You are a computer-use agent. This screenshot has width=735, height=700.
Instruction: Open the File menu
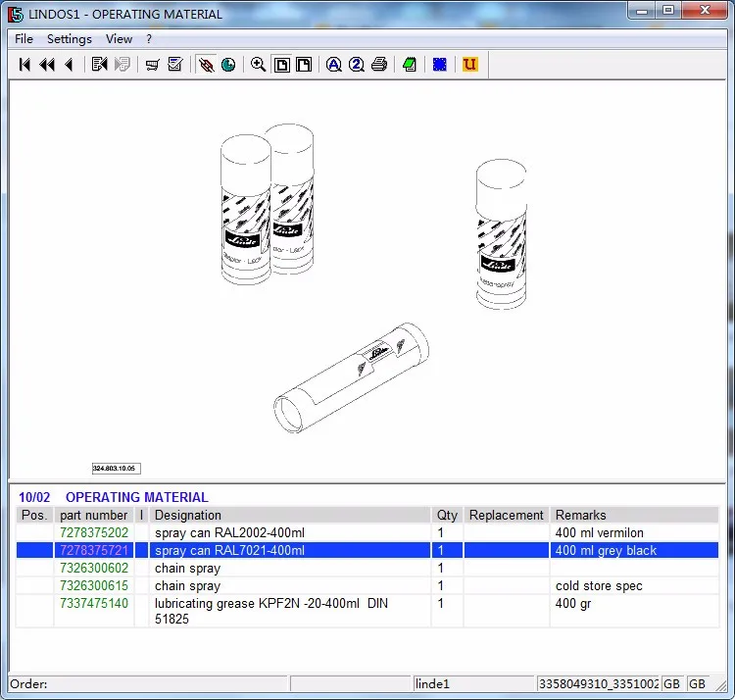pos(24,39)
